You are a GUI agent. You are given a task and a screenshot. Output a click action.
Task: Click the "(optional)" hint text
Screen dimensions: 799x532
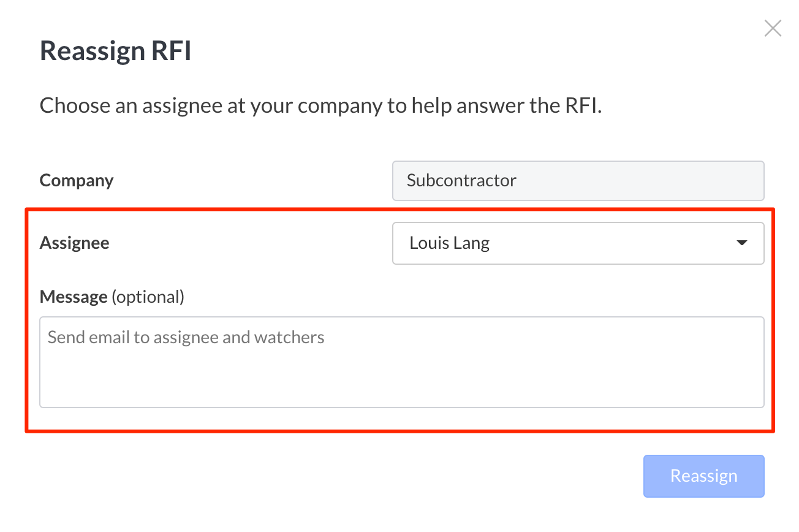click(148, 297)
